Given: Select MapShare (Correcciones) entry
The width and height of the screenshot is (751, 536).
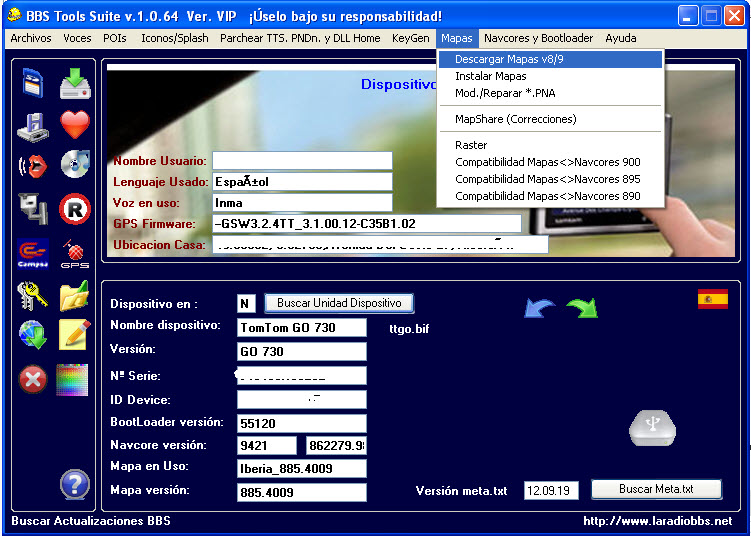Looking at the screenshot, I should point(550,119).
